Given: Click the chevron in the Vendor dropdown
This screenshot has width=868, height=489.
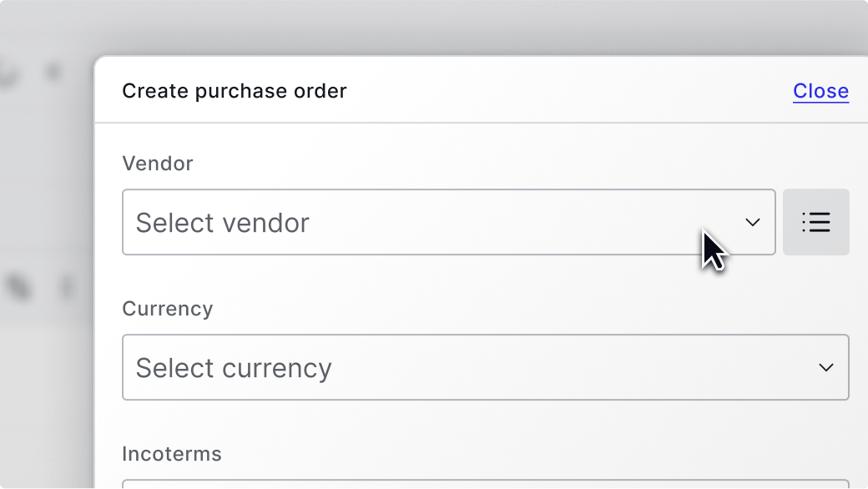Looking at the screenshot, I should pyautogui.click(x=752, y=222).
